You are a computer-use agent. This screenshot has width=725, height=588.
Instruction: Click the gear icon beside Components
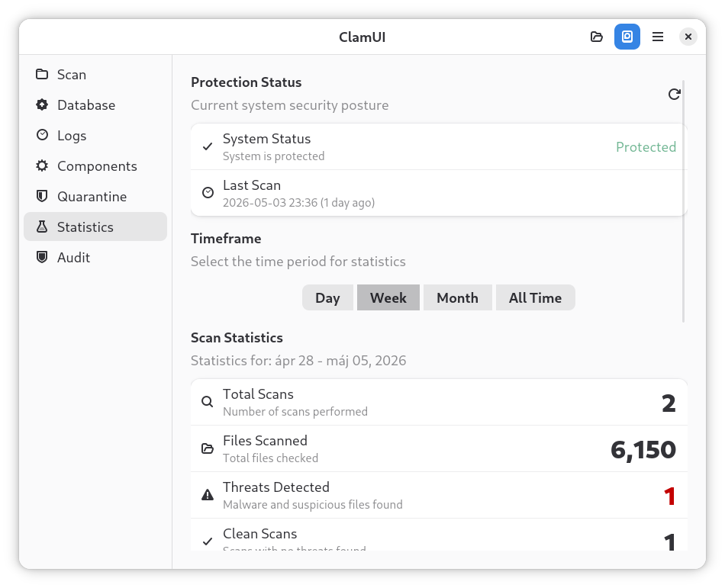point(42,165)
